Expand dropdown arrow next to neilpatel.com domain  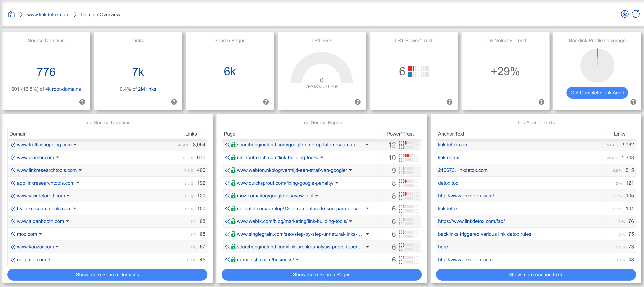click(x=50, y=260)
